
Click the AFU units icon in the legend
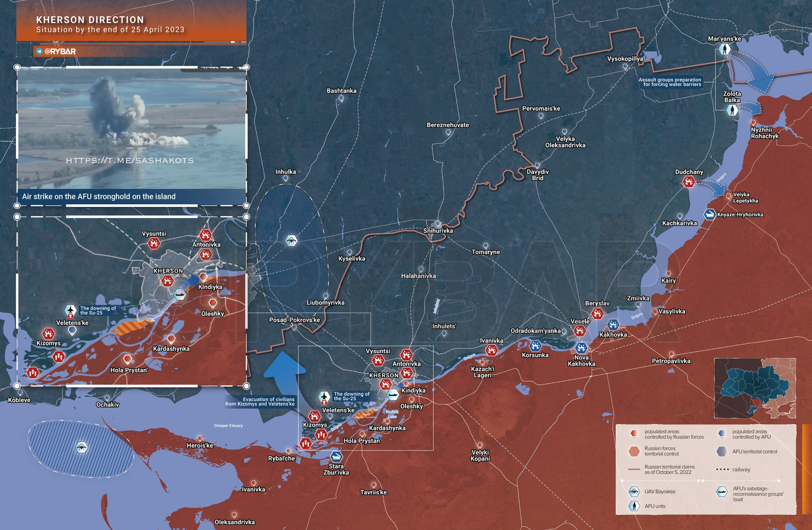coord(634,506)
